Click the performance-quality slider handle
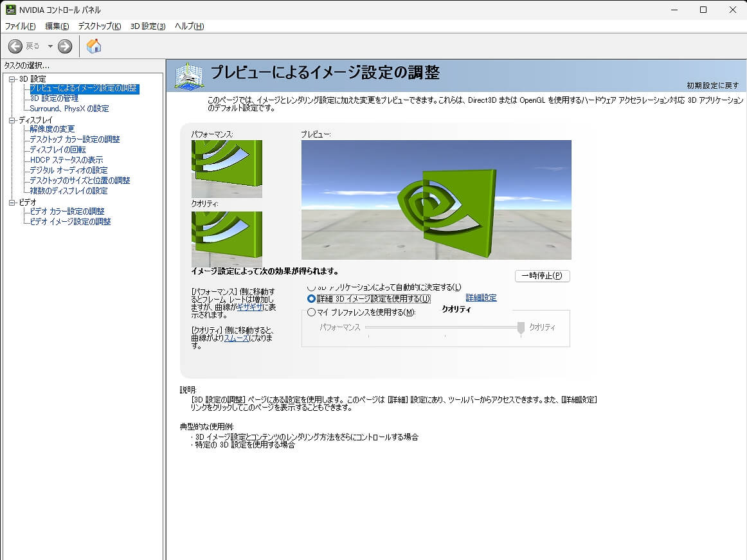This screenshot has height=560, width=747. 521,327
